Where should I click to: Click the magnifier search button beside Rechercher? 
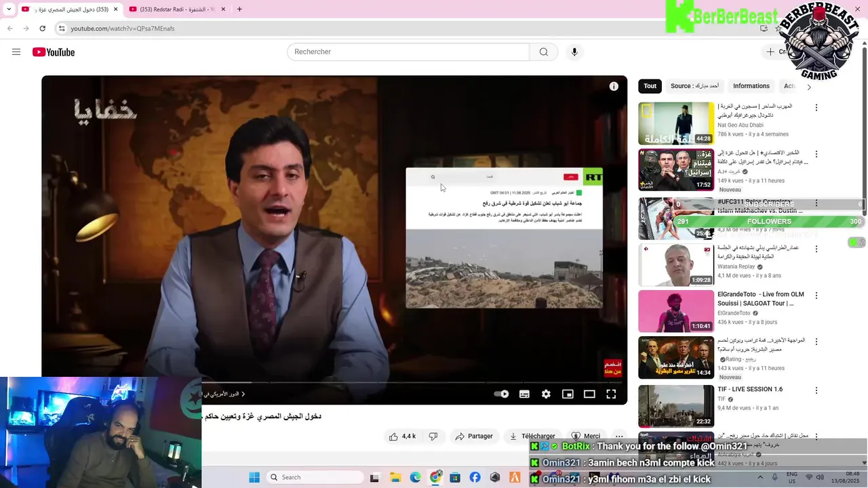point(543,52)
